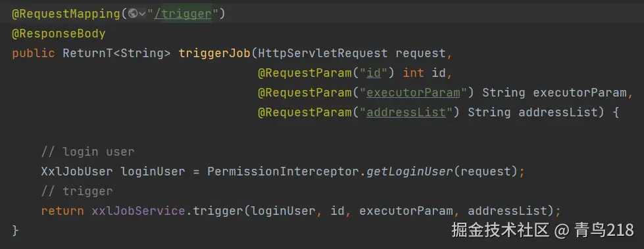Viewport: 644px width, 249px height.
Task: Click the underlined "addressList" string literal
Action: coord(406,112)
